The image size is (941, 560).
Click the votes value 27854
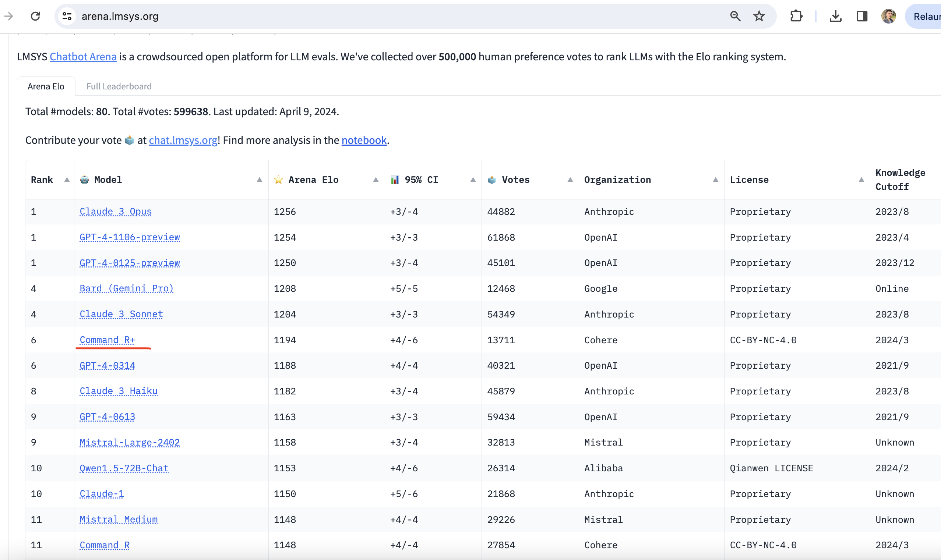(x=501, y=545)
